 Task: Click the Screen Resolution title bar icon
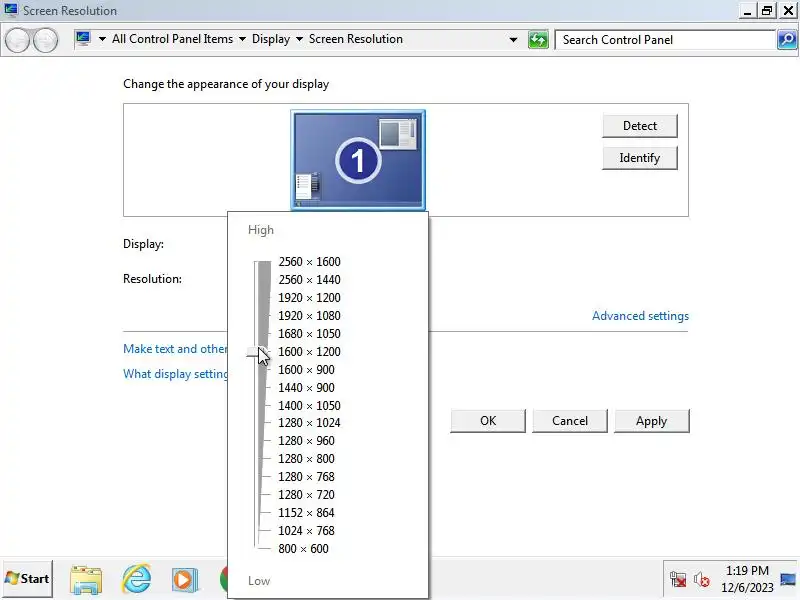(x=11, y=10)
